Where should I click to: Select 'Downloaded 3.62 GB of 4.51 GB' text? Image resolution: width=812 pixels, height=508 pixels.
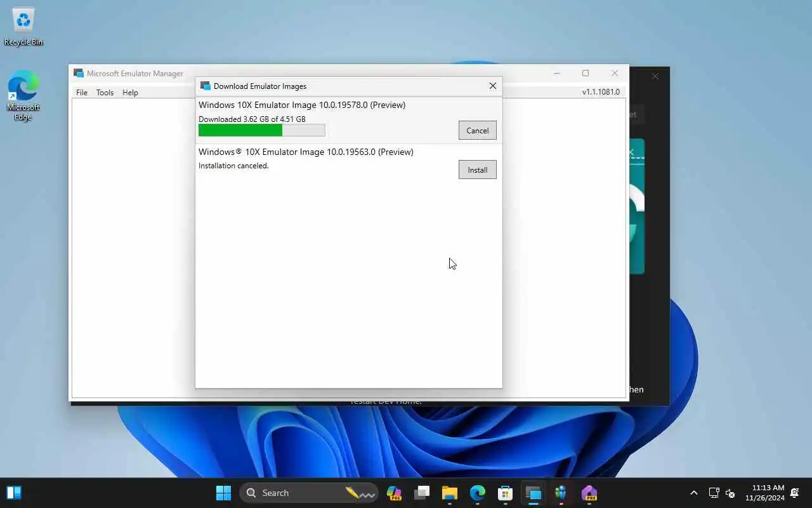pos(252,119)
